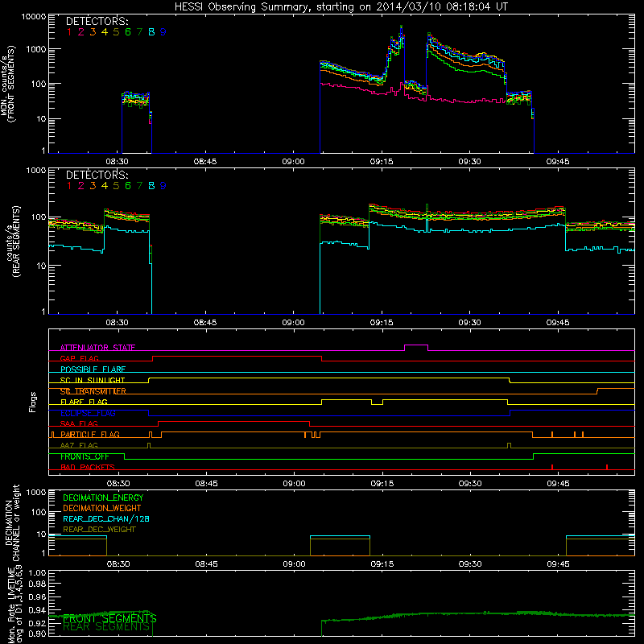Select the POSSIBLE_FLARE flag label
Image resolution: width=644 pixels, height=644 pixels.
tap(93, 369)
